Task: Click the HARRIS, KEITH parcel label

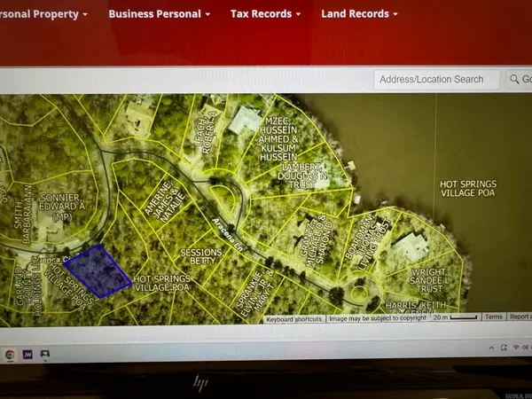Action: (x=416, y=308)
